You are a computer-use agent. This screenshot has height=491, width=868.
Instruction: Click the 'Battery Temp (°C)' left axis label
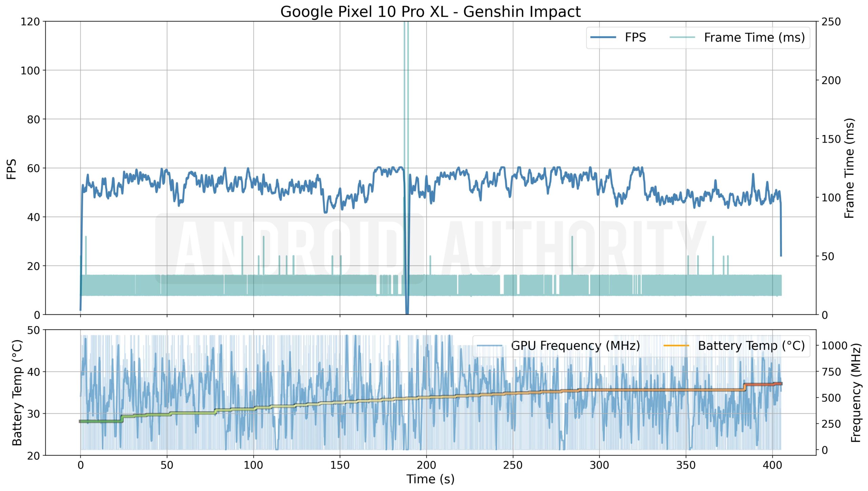(x=17, y=392)
